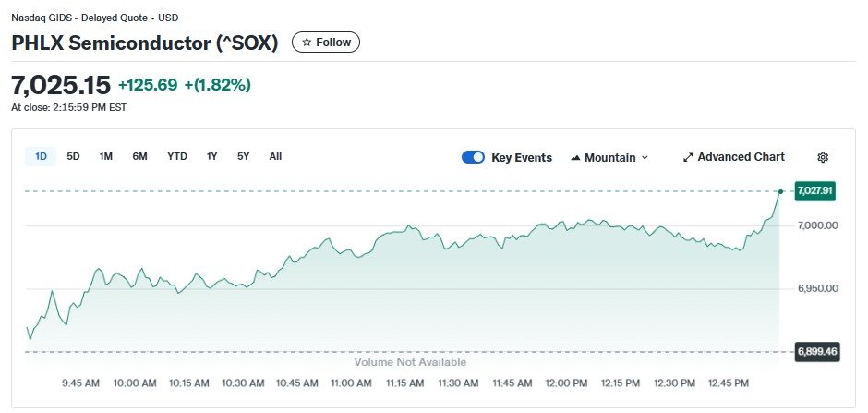Click the star icon in Follow button

point(307,43)
